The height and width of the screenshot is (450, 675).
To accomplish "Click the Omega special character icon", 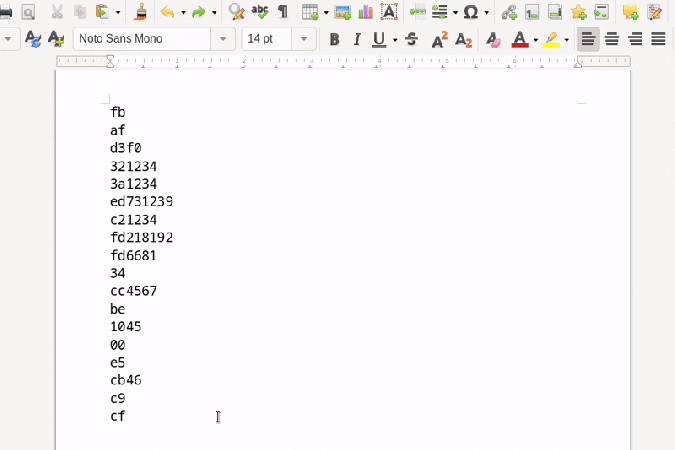I will (x=471, y=12).
